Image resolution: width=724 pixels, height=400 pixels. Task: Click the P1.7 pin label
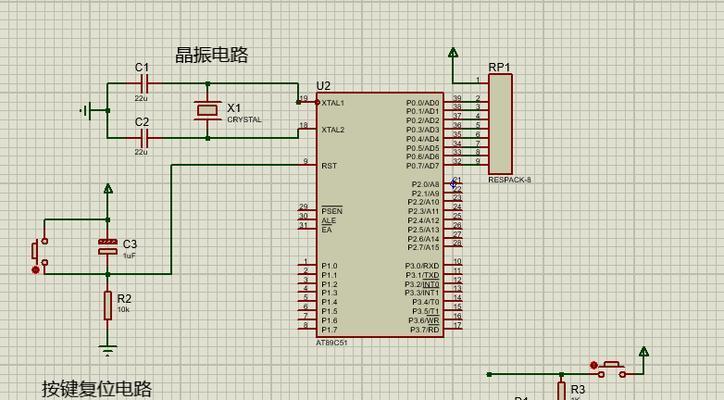point(329,330)
